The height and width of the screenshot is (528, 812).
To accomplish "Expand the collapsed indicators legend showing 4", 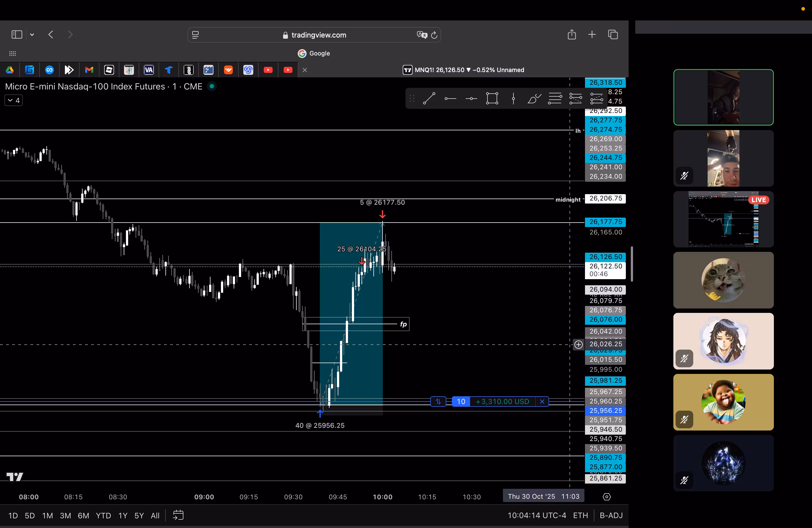I will click(14, 100).
